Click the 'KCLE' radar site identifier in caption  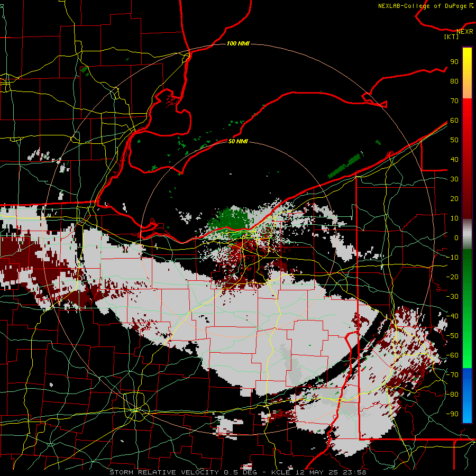(281, 472)
